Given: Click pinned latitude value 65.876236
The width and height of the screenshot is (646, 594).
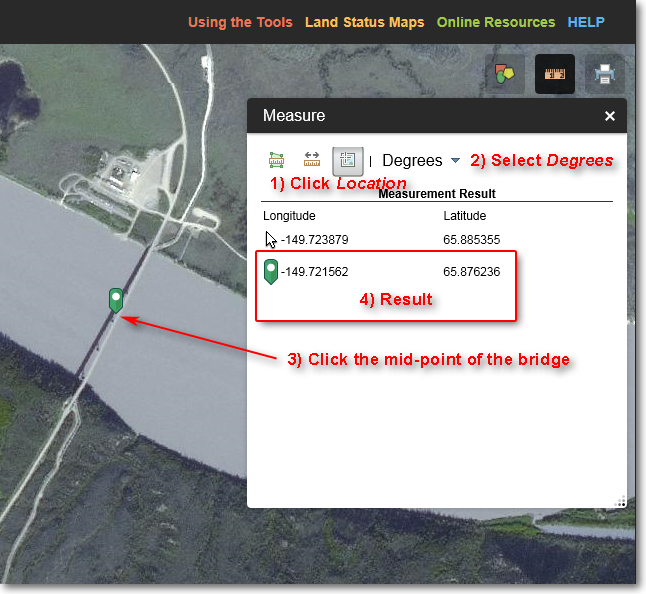Looking at the screenshot, I should pos(471,272).
